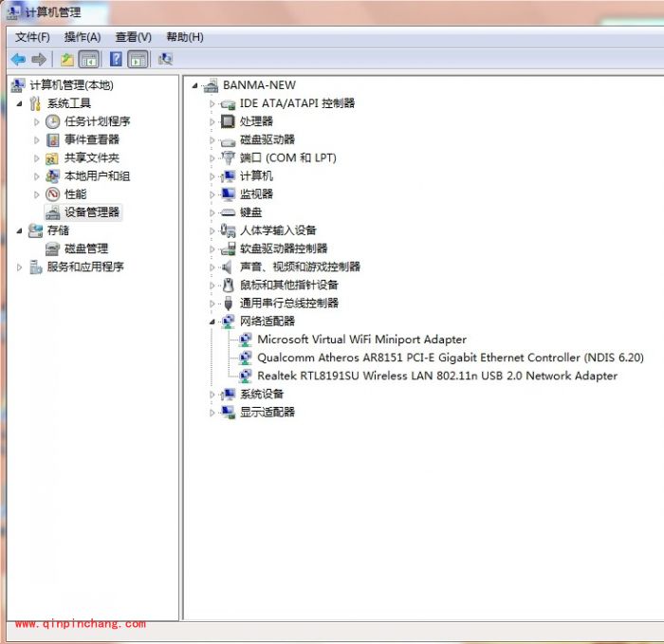Collapse the 网络适配器 category

coord(212,322)
